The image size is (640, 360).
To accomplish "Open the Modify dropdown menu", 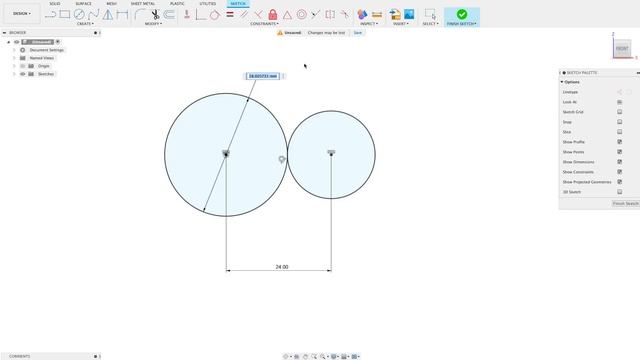I will click(153, 24).
